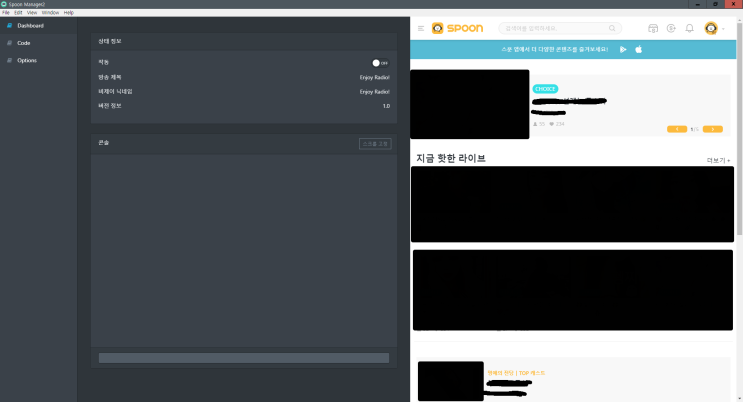Open the Window menu
The width and height of the screenshot is (743, 402).
[x=50, y=13]
